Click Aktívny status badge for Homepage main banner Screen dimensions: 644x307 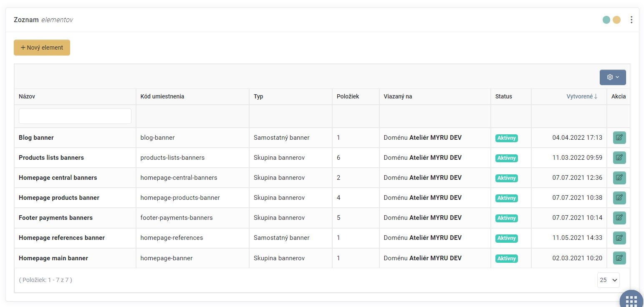(x=506, y=258)
